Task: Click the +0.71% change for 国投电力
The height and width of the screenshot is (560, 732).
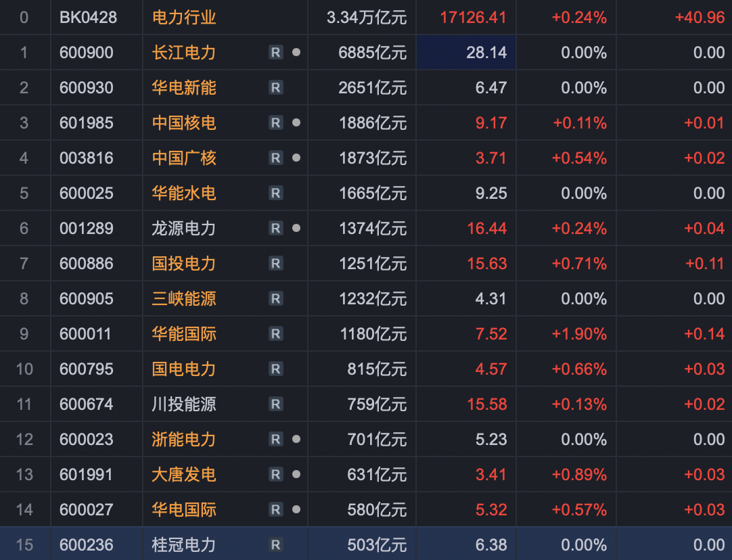Action: click(579, 263)
